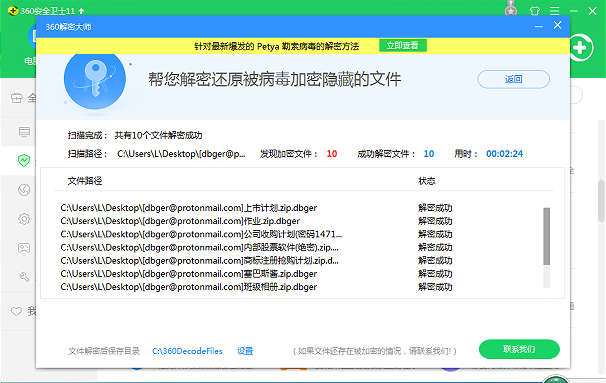The image size is (606, 383).
Task: Click the blue key logo icon
Action: (x=95, y=79)
